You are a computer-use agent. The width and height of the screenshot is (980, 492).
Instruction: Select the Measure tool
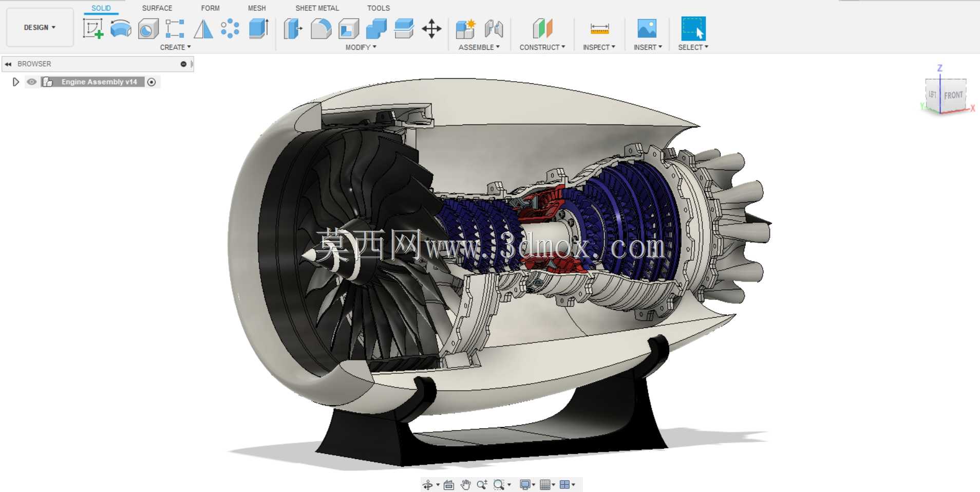click(x=599, y=29)
